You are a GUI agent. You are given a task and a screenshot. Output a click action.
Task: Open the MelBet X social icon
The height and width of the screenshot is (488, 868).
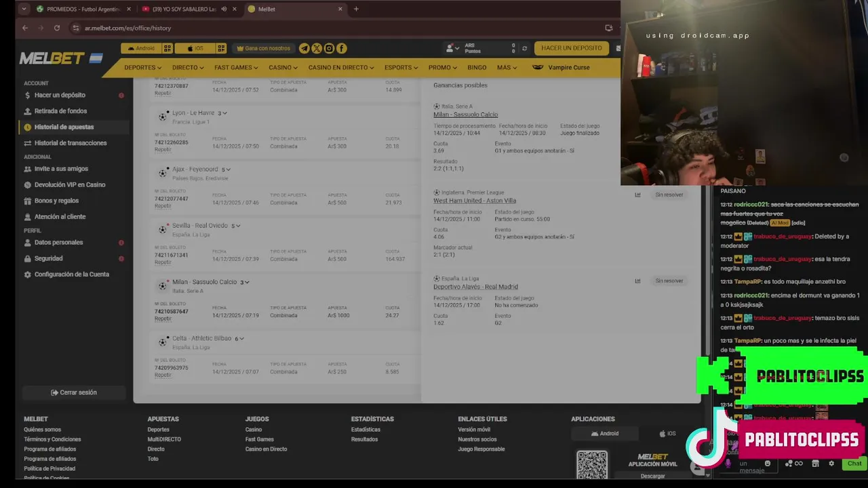(x=316, y=48)
